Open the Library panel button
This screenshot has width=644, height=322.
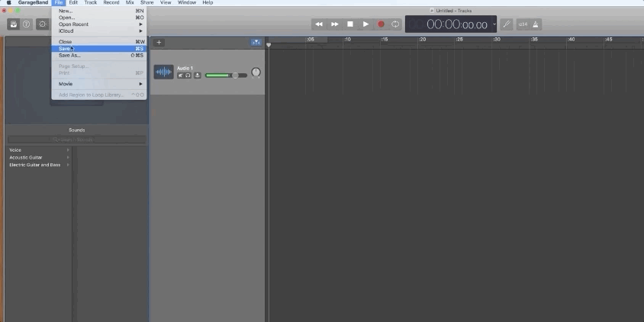(14, 24)
